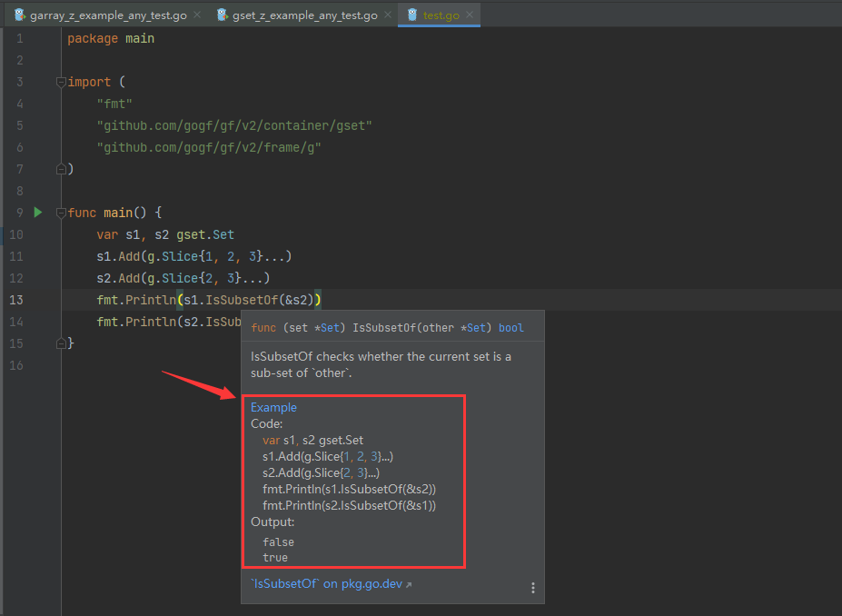The height and width of the screenshot is (616, 842).
Task: Switch to garray_z_example_any_test.go tab
Action: pyautogui.click(x=107, y=15)
